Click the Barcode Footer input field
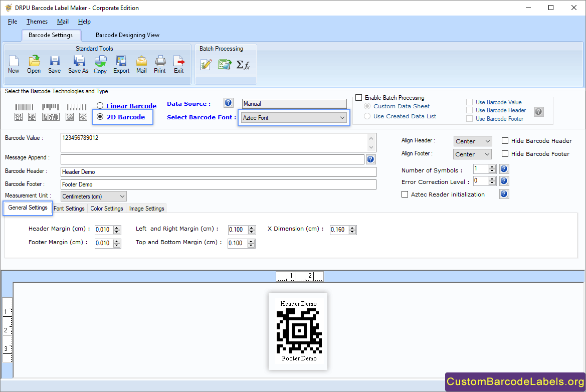 coord(218,184)
